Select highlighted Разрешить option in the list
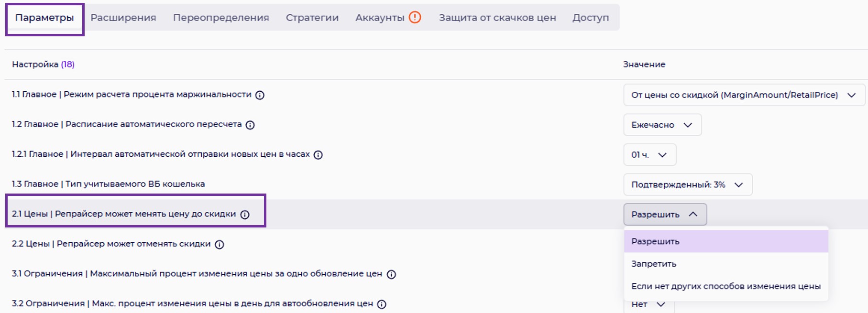Image resolution: width=868 pixels, height=313 pixels. [x=655, y=241]
